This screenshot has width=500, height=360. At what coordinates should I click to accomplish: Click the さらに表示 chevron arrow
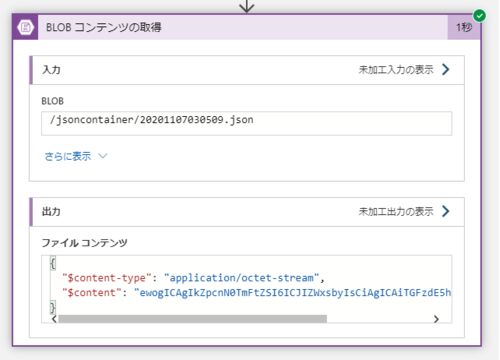point(103,156)
